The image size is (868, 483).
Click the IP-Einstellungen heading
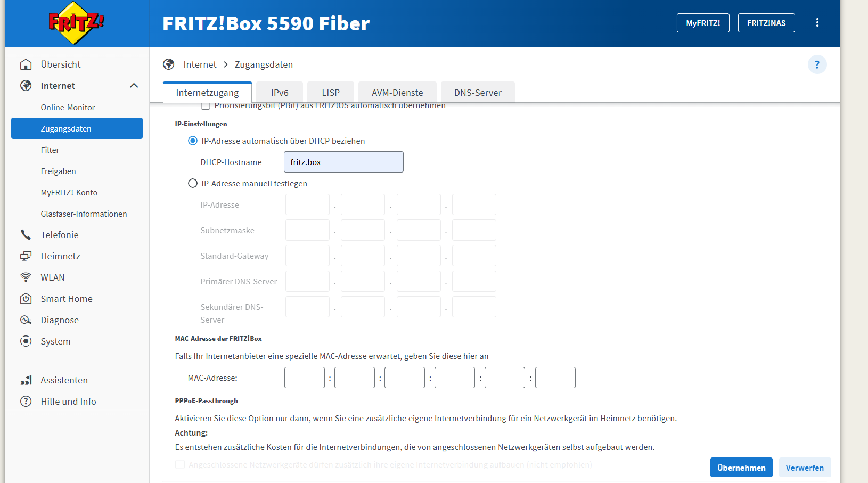(201, 124)
